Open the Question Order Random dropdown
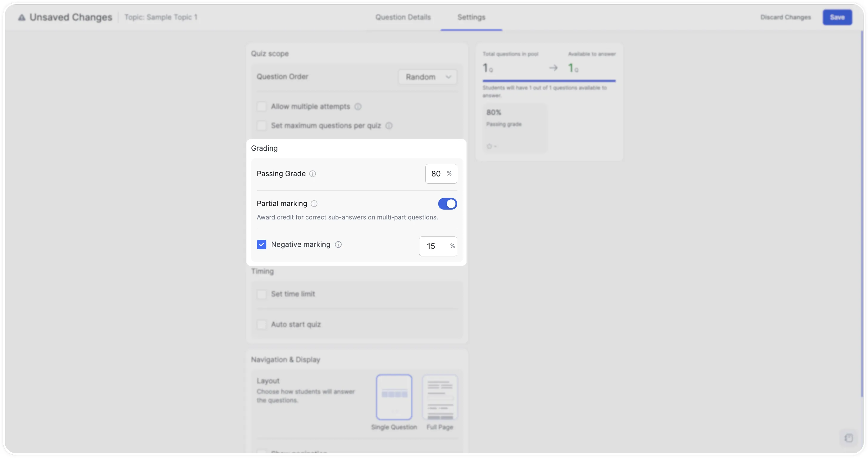This screenshot has width=868, height=458. pyautogui.click(x=428, y=77)
